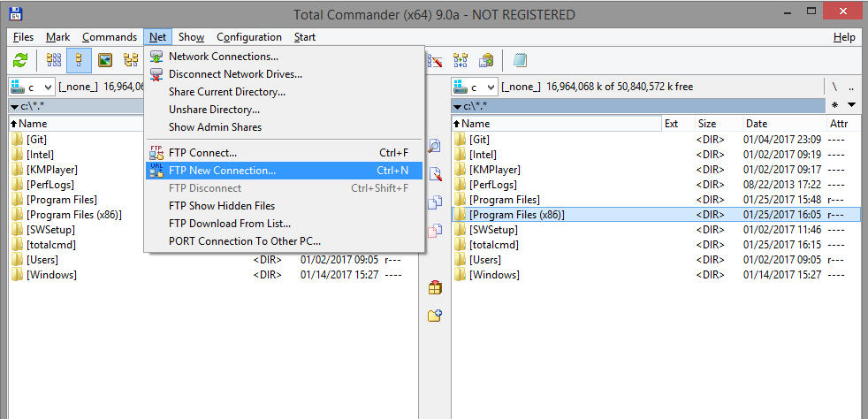Open directory hotlist asterisk button, right panel
The width and height of the screenshot is (868, 419).
pyautogui.click(x=834, y=105)
